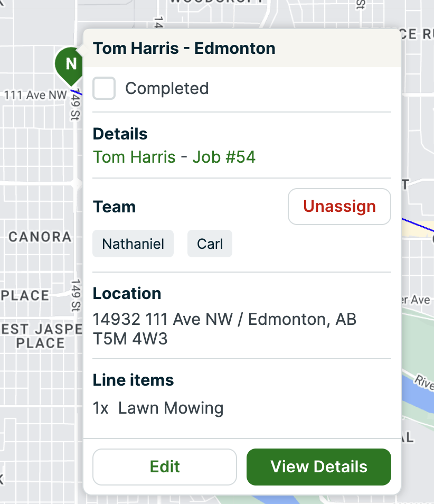Image resolution: width=434 pixels, height=504 pixels.
Task: Select the Carl team member chip
Action: [210, 244]
